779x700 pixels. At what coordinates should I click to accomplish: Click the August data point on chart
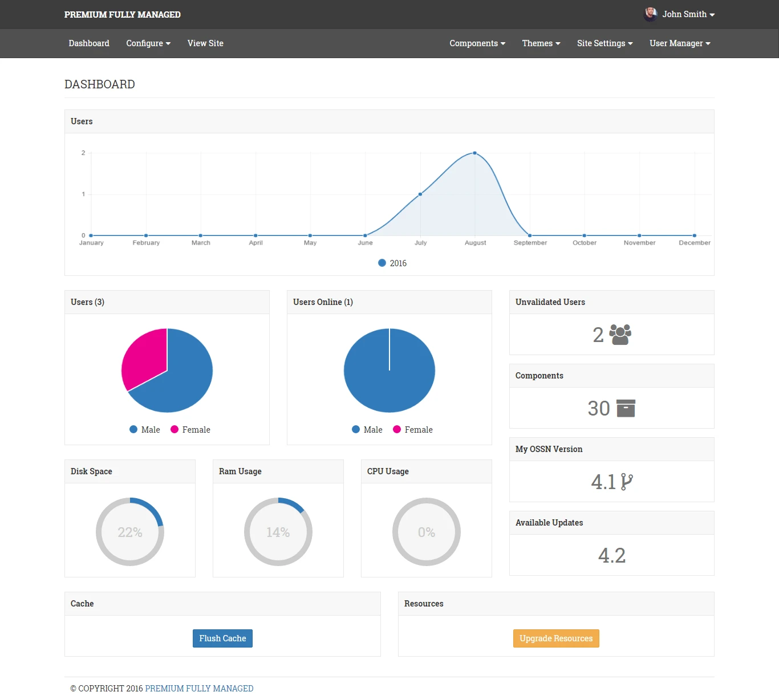pos(475,153)
